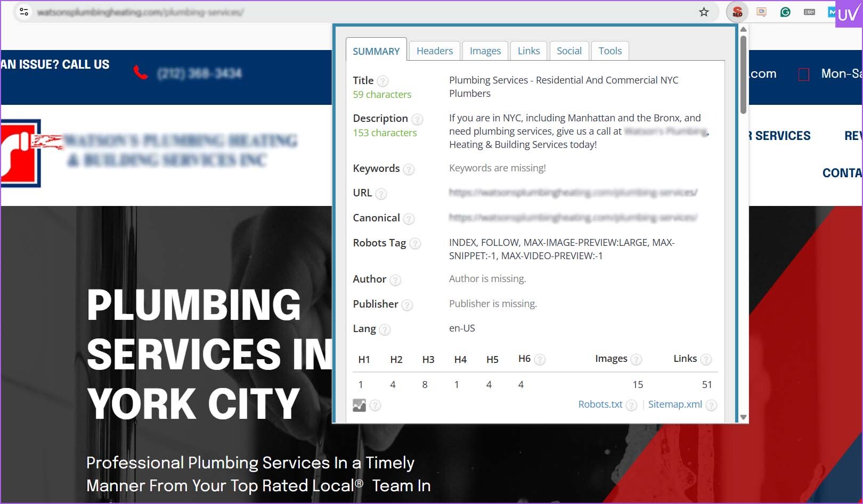Click help icon next to chart icon
863x504 pixels.
click(375, 406)
